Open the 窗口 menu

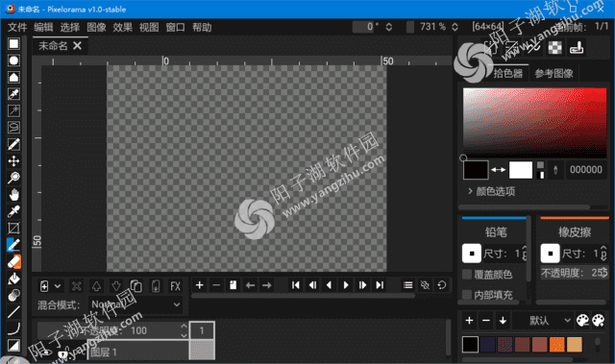(x=175, y=27)
